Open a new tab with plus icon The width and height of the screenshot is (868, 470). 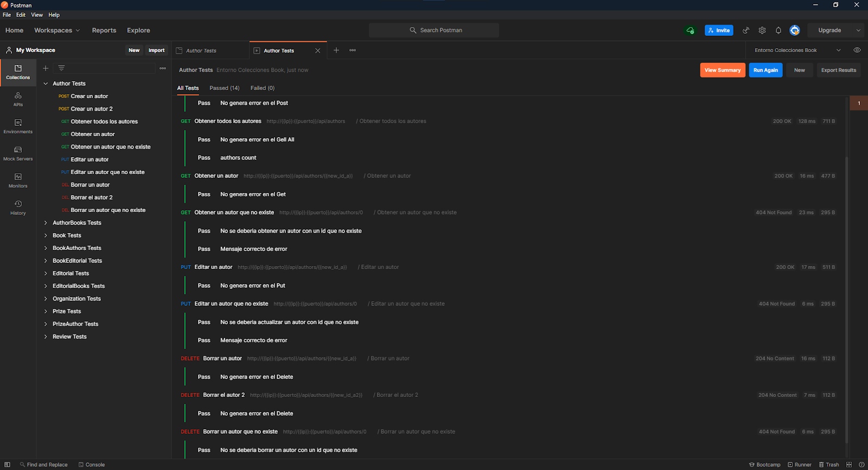tap(336, 50)
